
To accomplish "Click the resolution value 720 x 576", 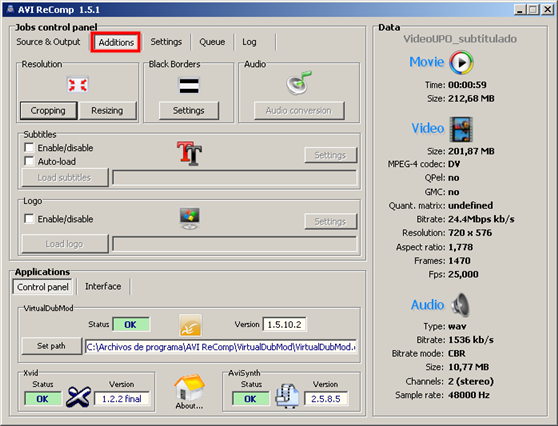I will tap(470, 233).
